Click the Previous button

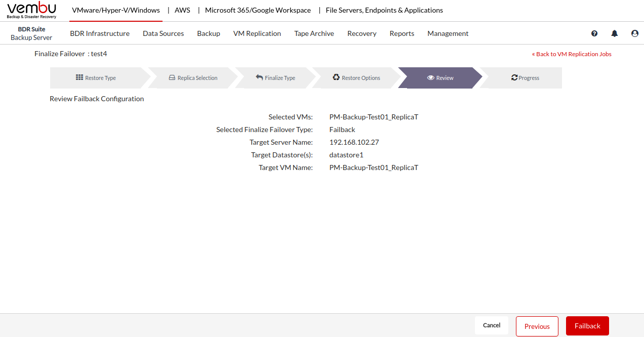click(537, 326)
